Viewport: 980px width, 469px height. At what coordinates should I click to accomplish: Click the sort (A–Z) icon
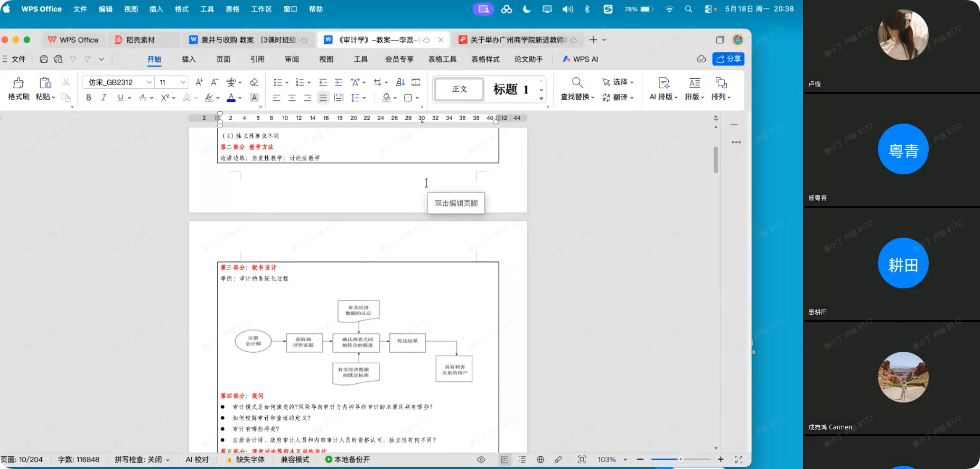tap(400, 82)
